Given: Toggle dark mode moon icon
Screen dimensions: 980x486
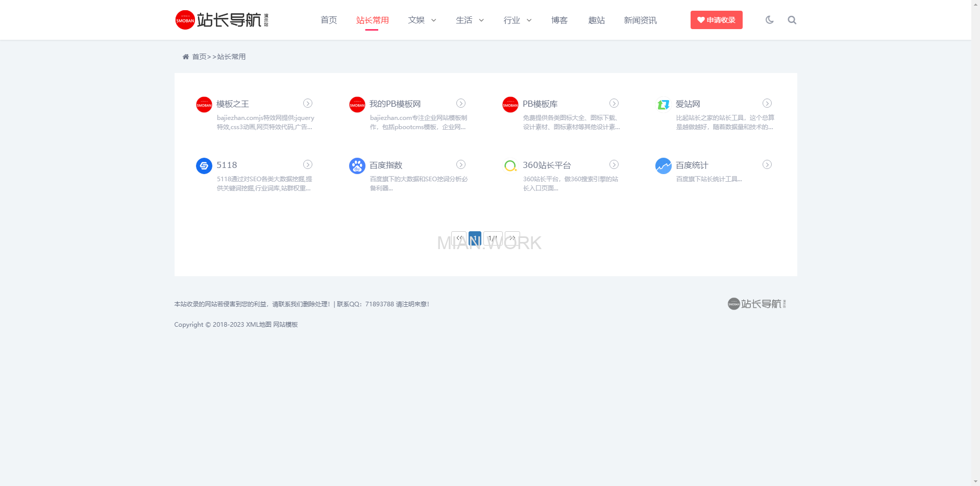Looking at the screenshot, I should (x=770, y=20).
